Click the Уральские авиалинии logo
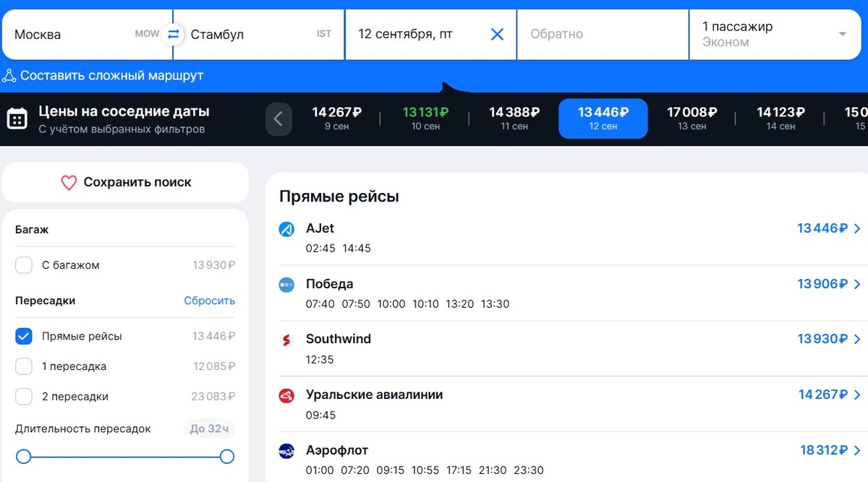The width and height of the screenshot is (868, 482). pyautogui.click(x=286, y=395)
